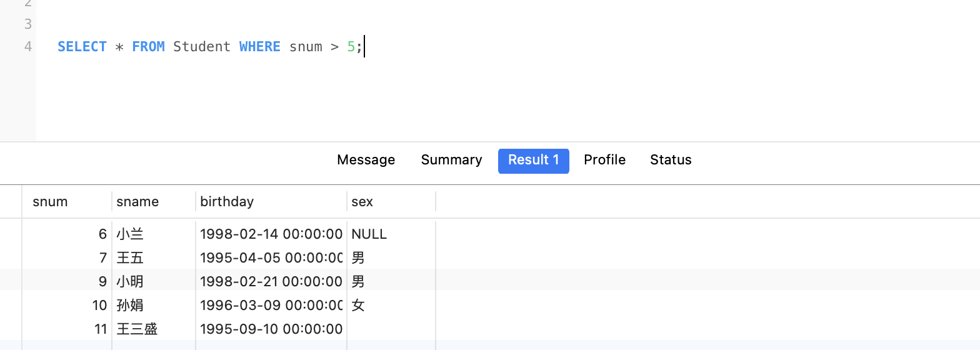This screenshot has width=980, height=350.
Task: Switch to the Message tab
Action: (366, 160)
